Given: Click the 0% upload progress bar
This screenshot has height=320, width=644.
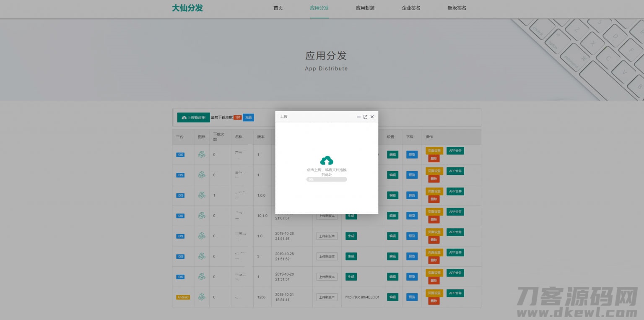Looking at the screenshot, I should point(326,179).
